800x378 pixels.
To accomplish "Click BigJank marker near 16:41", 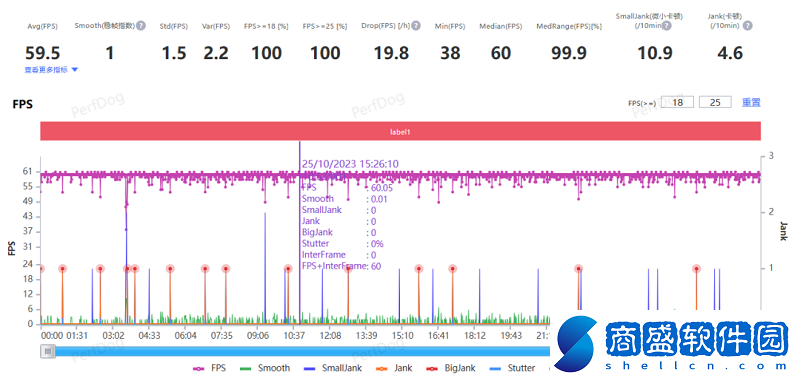I will coord(453,269).
